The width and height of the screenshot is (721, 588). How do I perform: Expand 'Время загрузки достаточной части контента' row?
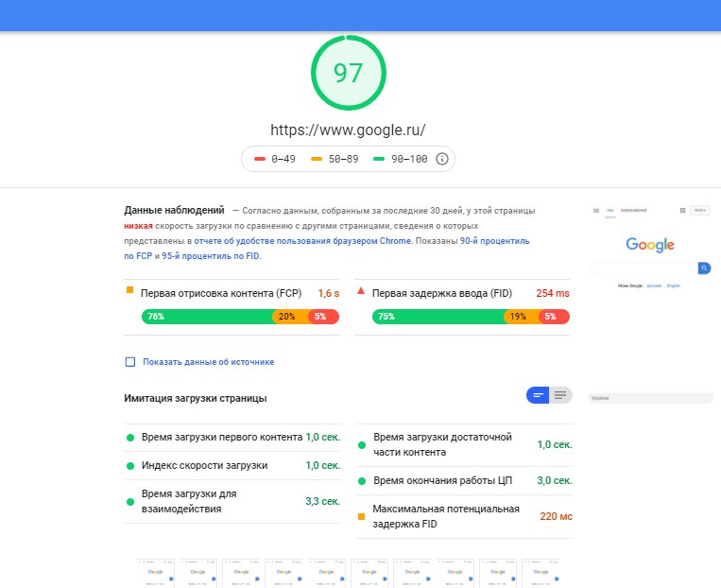tap(464, 445)
